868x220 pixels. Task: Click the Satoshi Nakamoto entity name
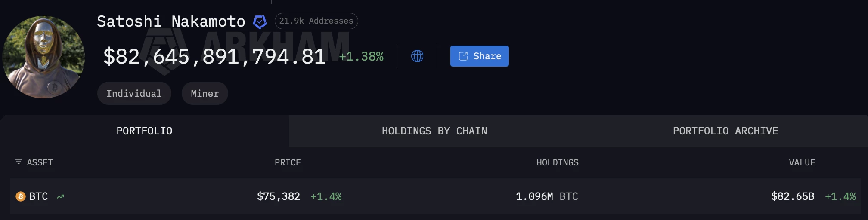[x=171, y=21]
